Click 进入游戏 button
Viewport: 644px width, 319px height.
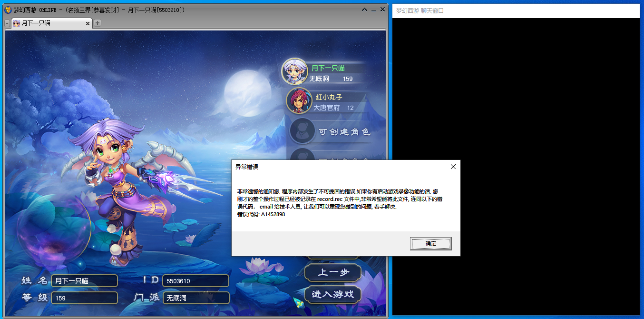click(333, 294)
